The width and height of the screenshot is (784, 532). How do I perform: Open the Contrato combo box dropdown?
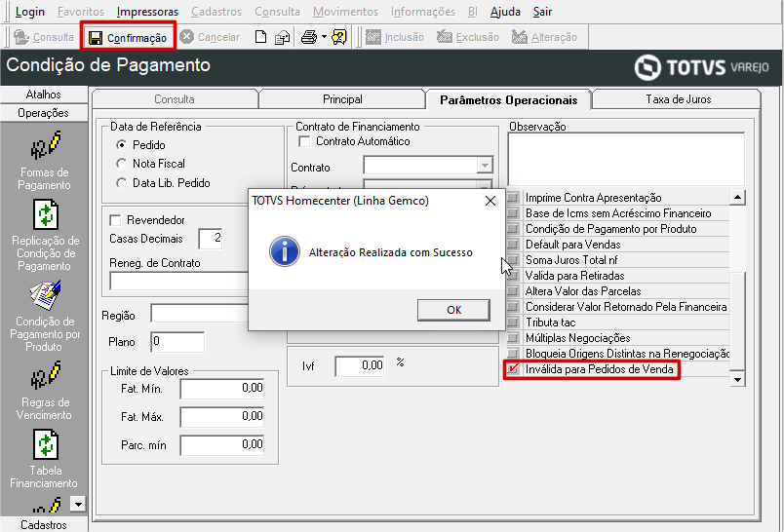pyautogui.click(x=485, y=166)
